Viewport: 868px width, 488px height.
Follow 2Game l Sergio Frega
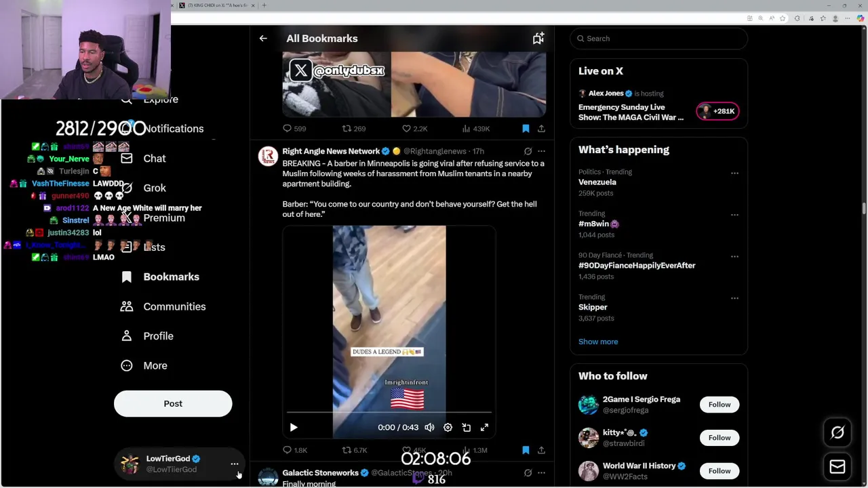(719, 405)
